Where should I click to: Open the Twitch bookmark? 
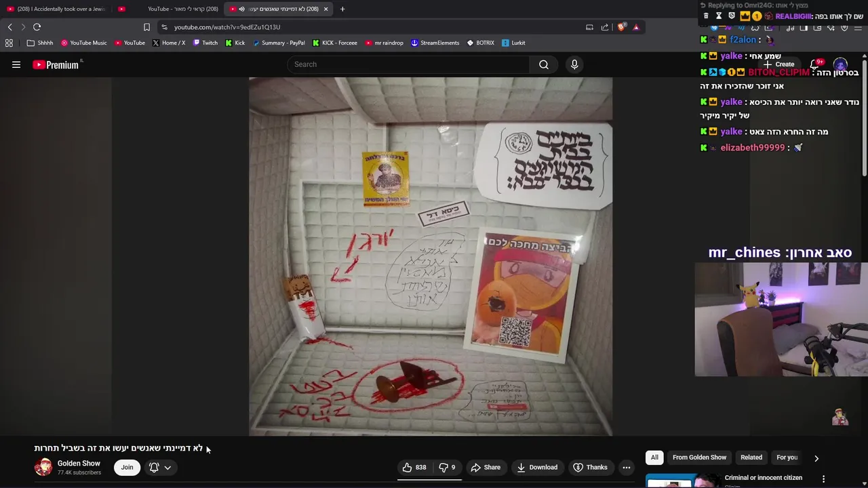point(205,43)
